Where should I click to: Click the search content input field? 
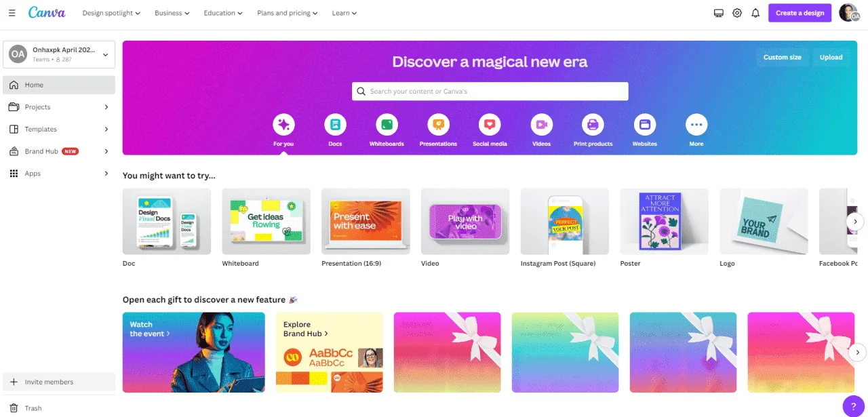point(490,92)
